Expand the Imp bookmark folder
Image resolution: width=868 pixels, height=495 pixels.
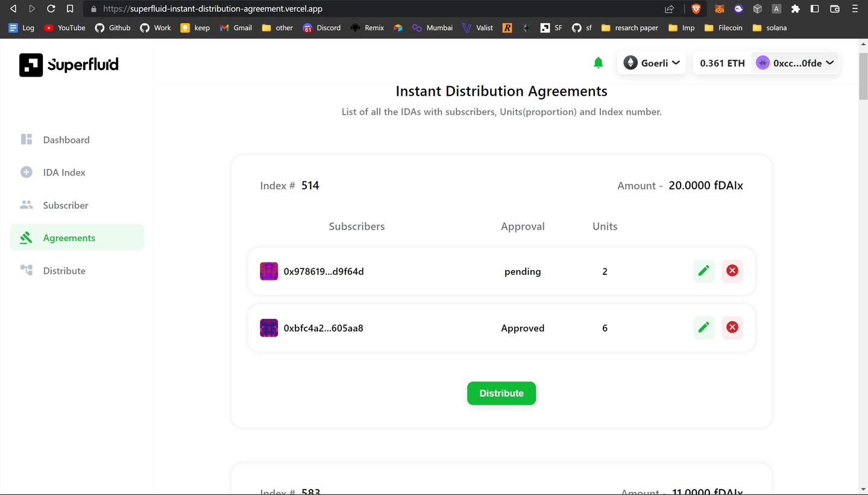(681, 28)
